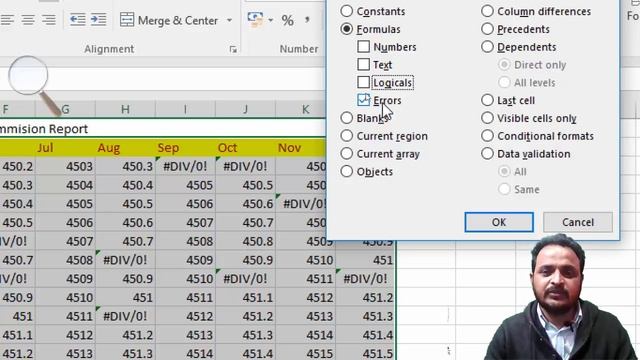This screenshot has height=360, width=640.
Task: Select column G header
Action: (x=65, y=109)
